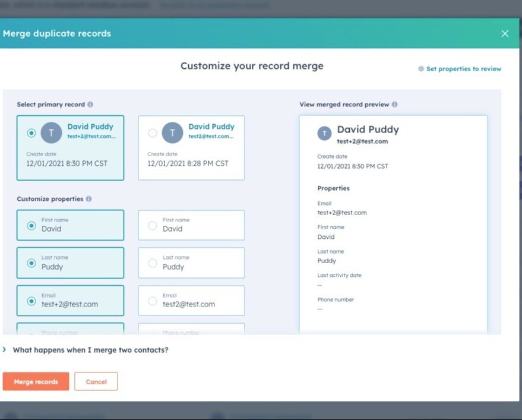Image resolution: width=522 pixels, height=420 pixels.
Task: Close the Merge duplicate records dialog
Action: [505, 33]
